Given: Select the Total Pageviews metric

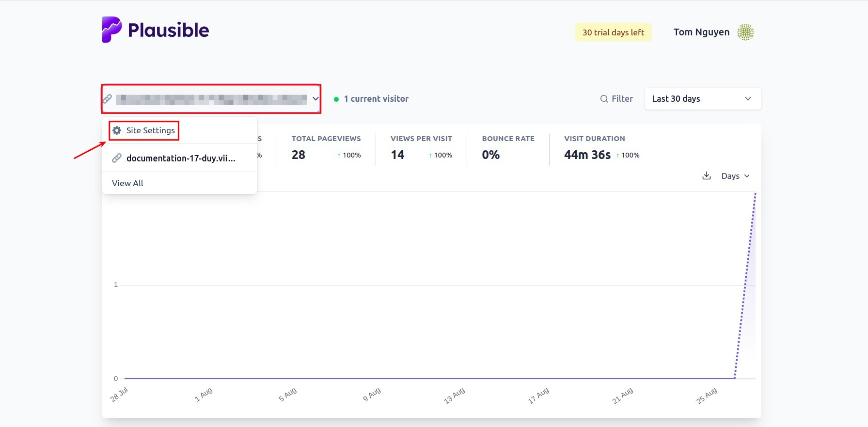Looking at the screenshot, I should [x=326, y=148].
